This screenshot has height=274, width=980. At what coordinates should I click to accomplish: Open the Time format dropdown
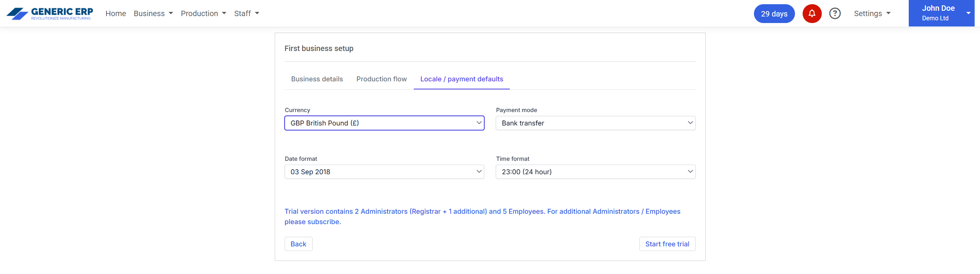(595, 172)
